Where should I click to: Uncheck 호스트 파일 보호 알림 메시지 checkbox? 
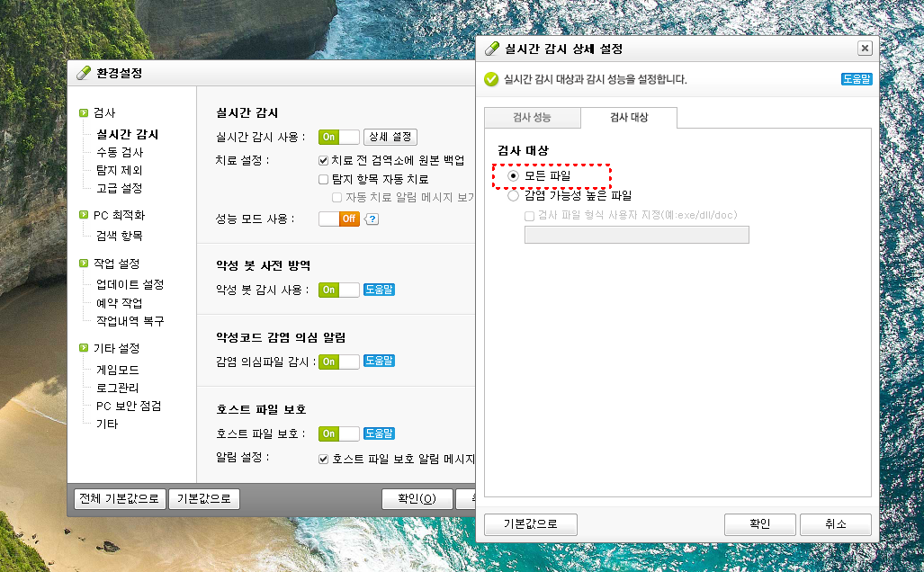click(323, 459)
